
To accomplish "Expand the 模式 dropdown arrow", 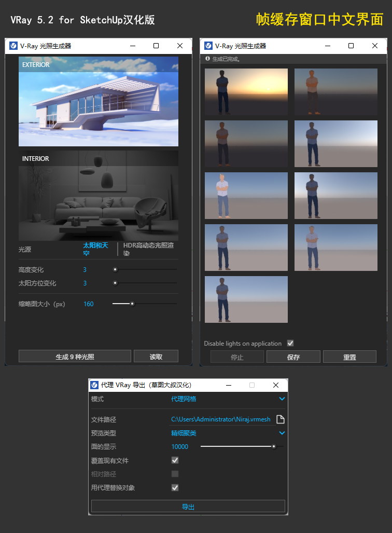I will [282, 399].
